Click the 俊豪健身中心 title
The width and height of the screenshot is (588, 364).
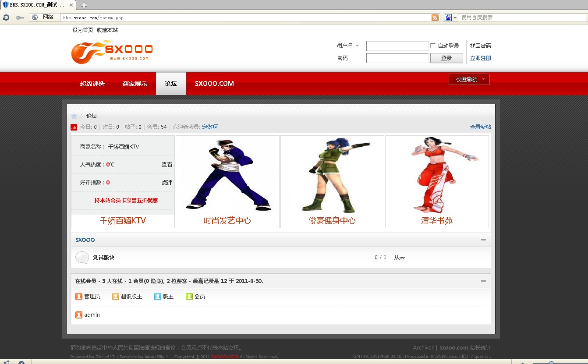[x=332, y=221]
